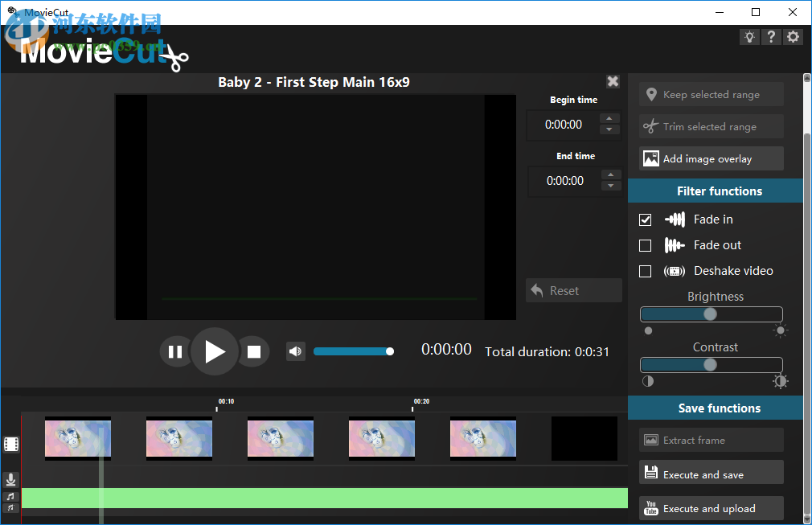Click the Deshake video icon

coord(675,271)
